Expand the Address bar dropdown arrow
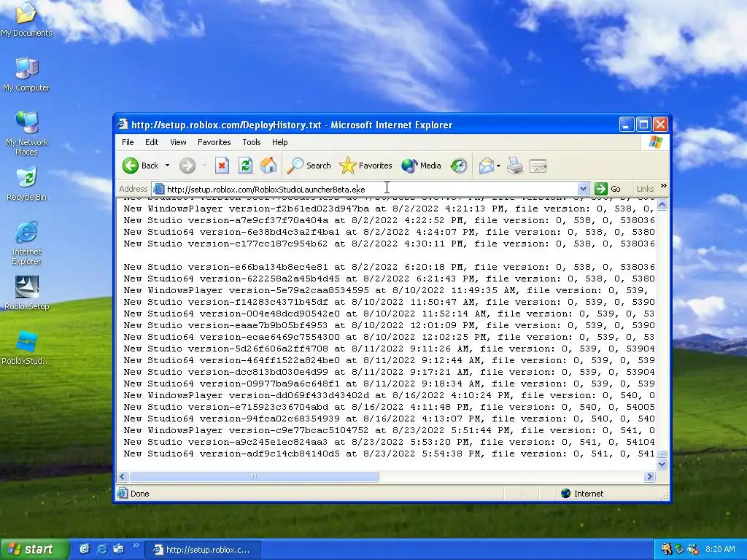The height and width of the screenshot is (560, 747). coord(583,189)
